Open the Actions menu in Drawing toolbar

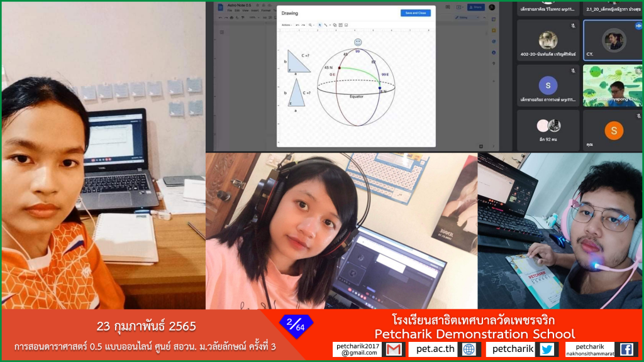tap(286, 25)
